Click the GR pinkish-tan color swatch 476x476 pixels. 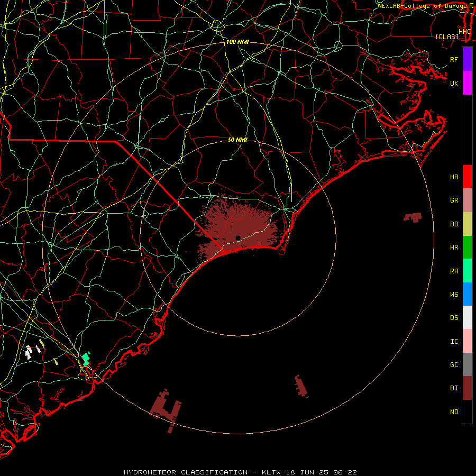click(467, 200)
